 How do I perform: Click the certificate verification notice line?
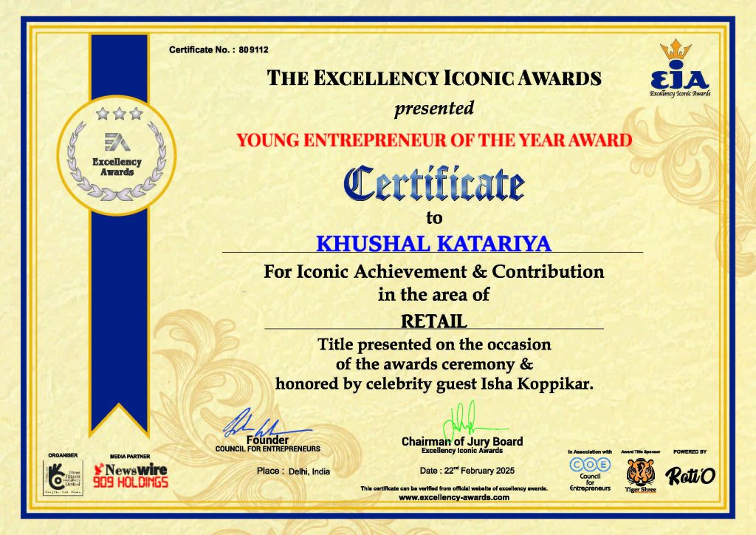[x=454, y=488]
